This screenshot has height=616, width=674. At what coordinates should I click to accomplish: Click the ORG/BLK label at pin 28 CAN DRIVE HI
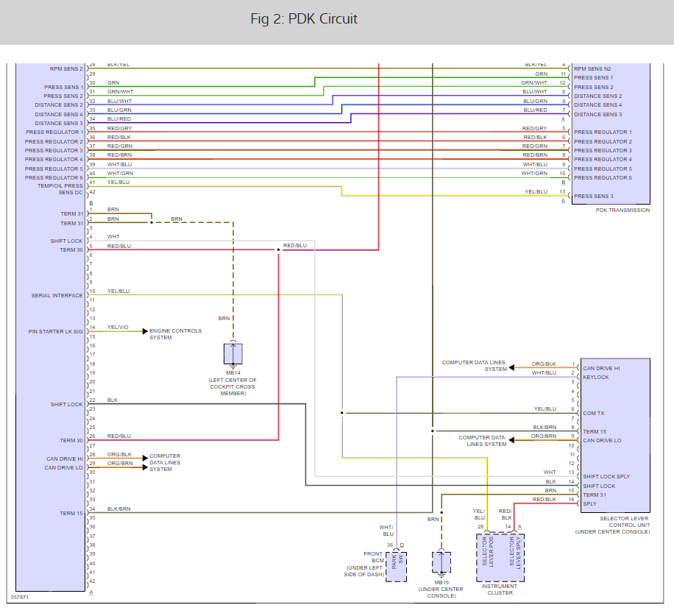[x=119, y=454]
